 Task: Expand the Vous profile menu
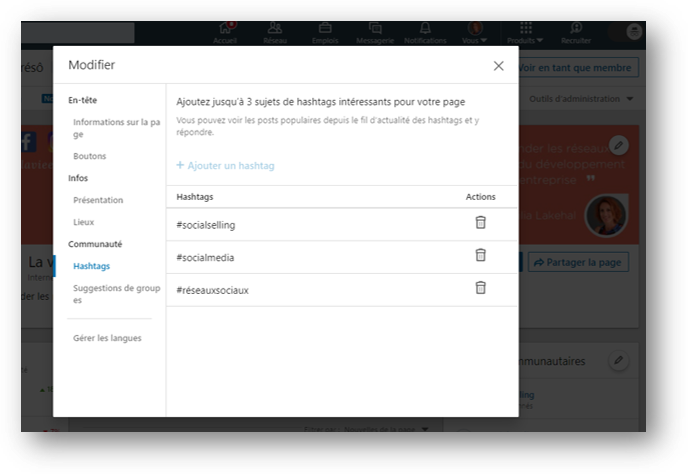coord(475,33)
